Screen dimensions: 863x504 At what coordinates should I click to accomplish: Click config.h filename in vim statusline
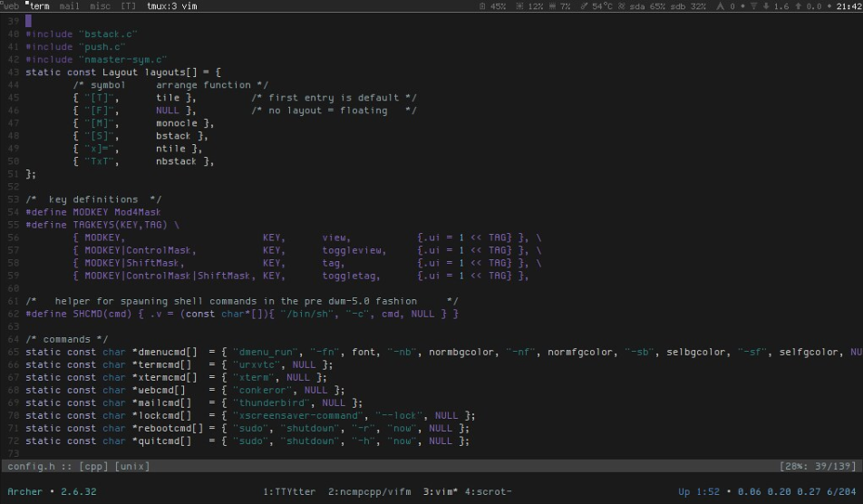point(31,466)
